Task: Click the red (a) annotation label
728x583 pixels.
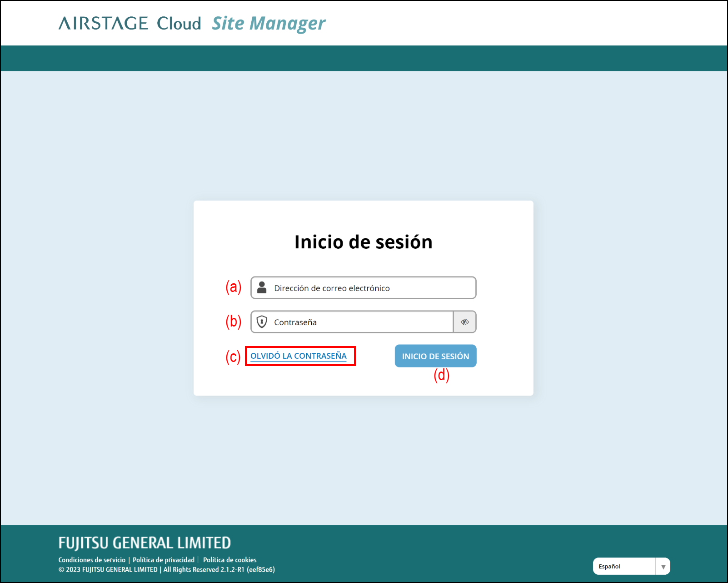Action: tap(233, 287)
